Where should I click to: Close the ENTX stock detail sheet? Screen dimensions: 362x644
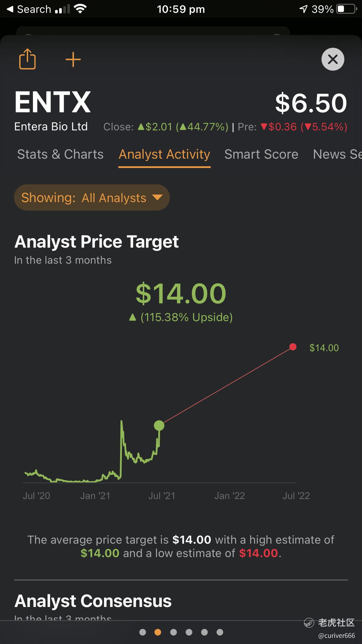coord(333,59)
